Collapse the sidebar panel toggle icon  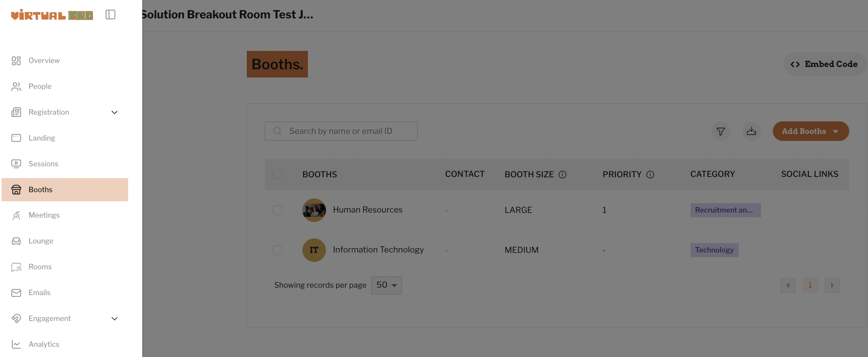tap(110, 15)
